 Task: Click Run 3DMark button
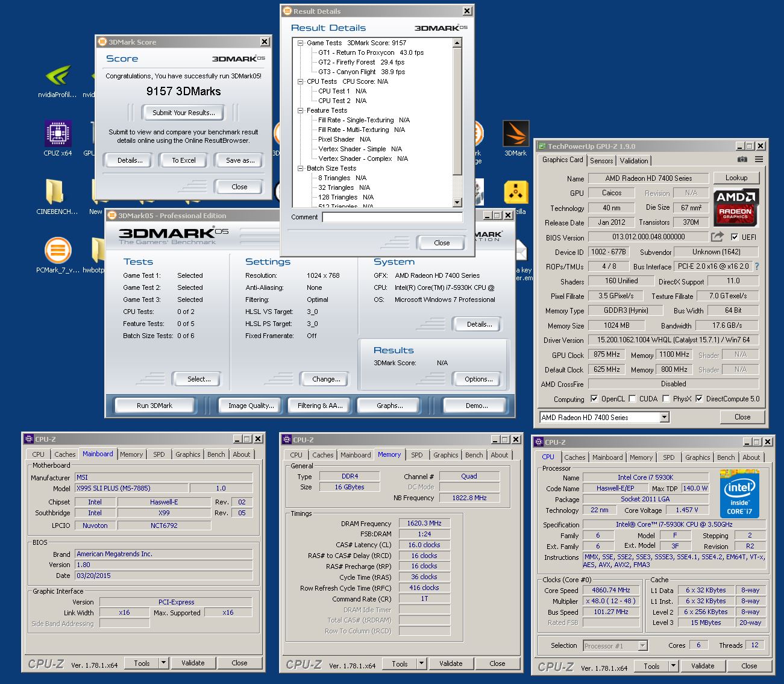[154, 406]
